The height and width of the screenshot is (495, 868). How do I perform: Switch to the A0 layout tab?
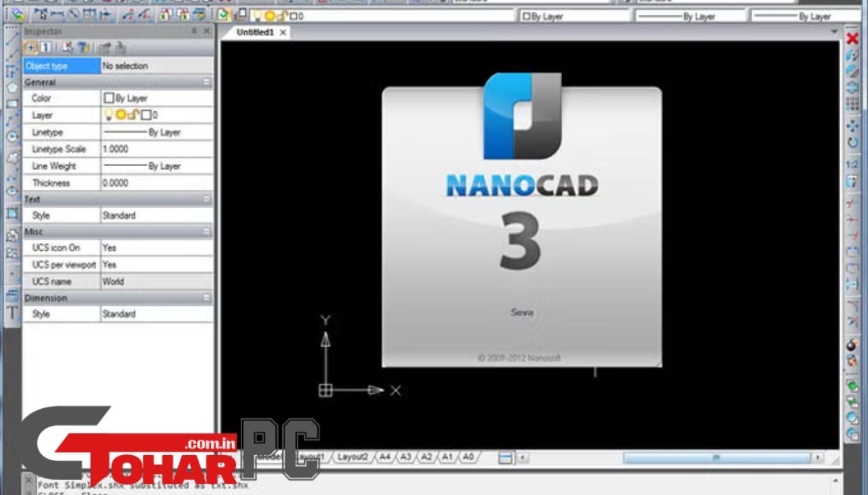(x=468, y=457)
